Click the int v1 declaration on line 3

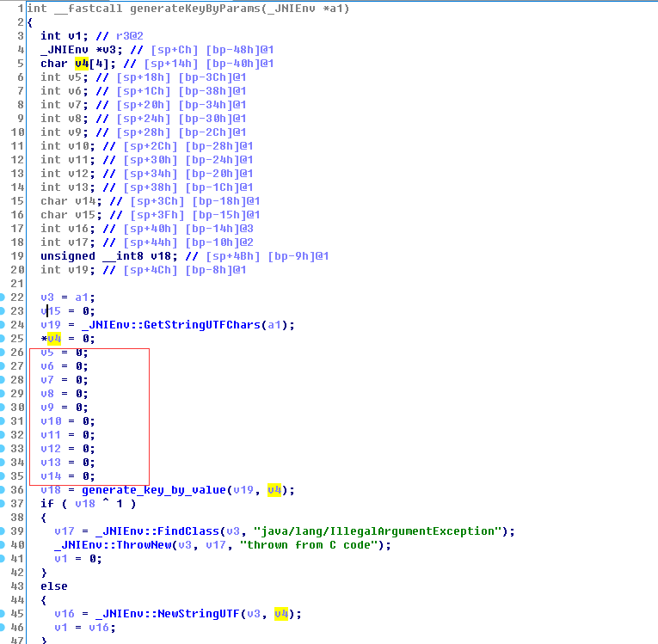(65, 36)
